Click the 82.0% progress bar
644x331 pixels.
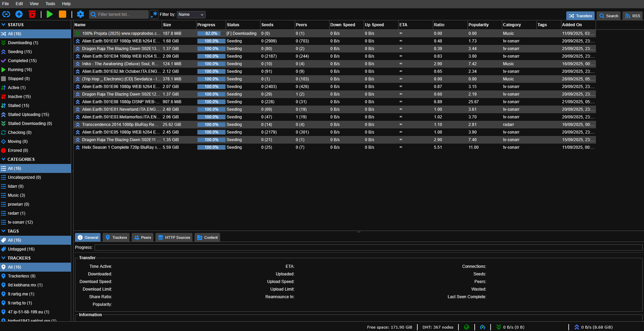tap(211, 33)
